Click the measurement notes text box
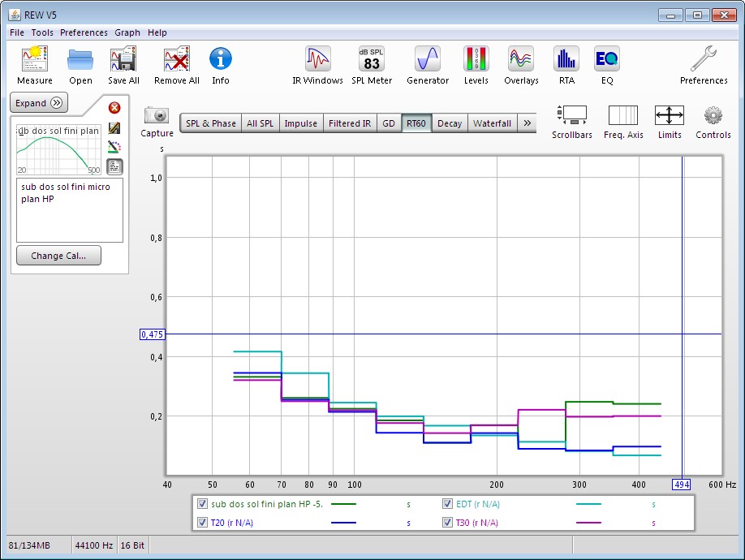This screenshot has height=560, width=745. click(69, 210)
